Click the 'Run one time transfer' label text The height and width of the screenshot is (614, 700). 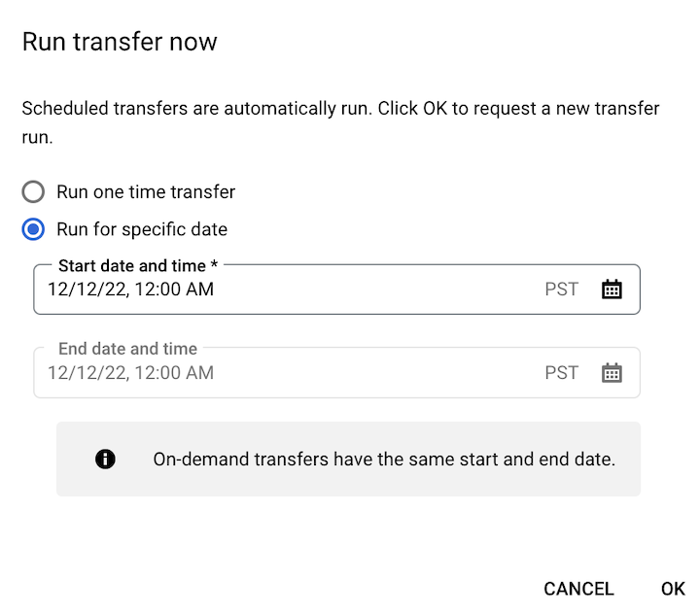click(146, 191)
